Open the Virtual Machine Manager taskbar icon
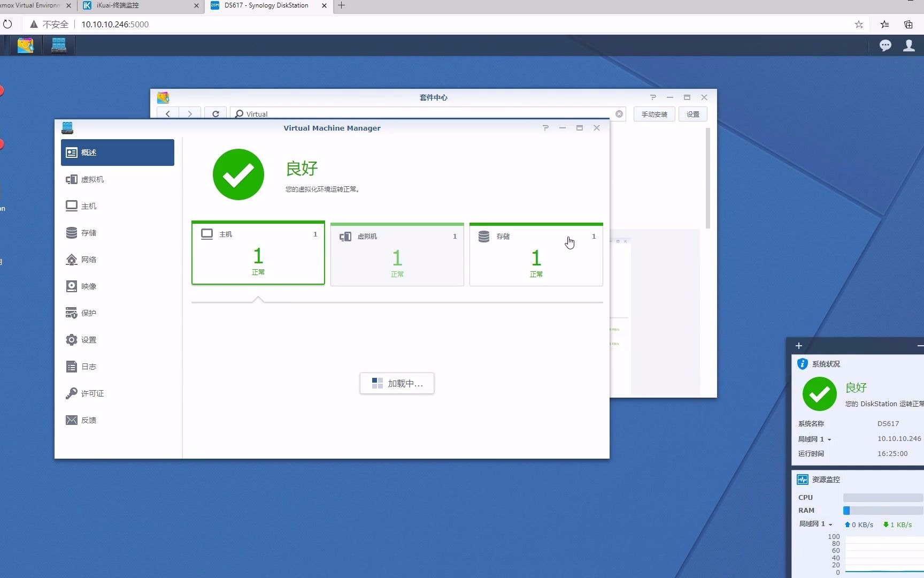The height and width of the screenshot is (578, 924). (59, 45)
